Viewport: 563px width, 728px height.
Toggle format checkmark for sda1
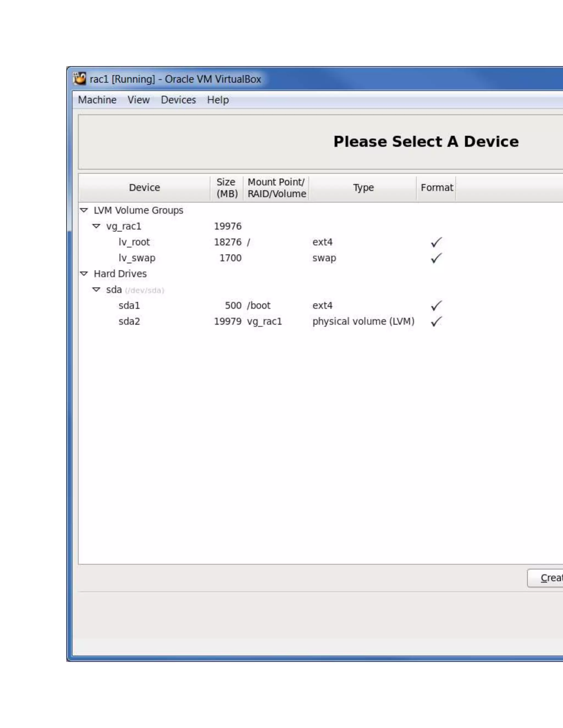tap(436, 306)
